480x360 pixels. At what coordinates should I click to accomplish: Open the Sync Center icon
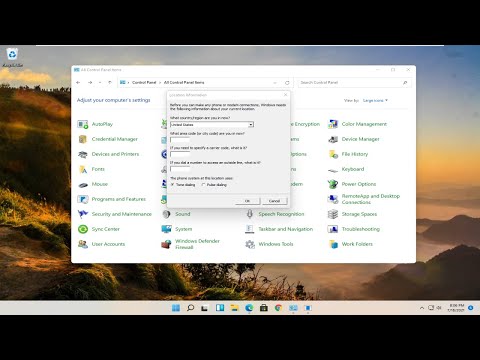[x=83, y=229]
